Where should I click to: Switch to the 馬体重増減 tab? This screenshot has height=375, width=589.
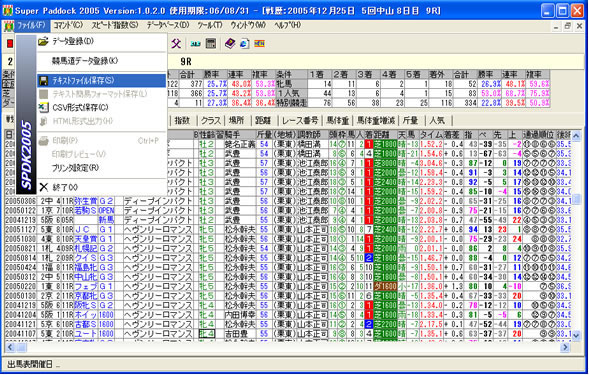[376, 120]
